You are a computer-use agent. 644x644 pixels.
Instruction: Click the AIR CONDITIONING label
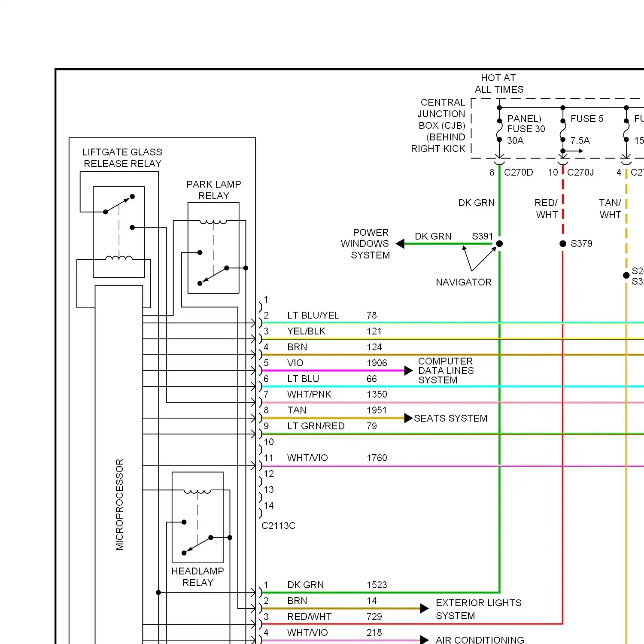coord(480,640)
